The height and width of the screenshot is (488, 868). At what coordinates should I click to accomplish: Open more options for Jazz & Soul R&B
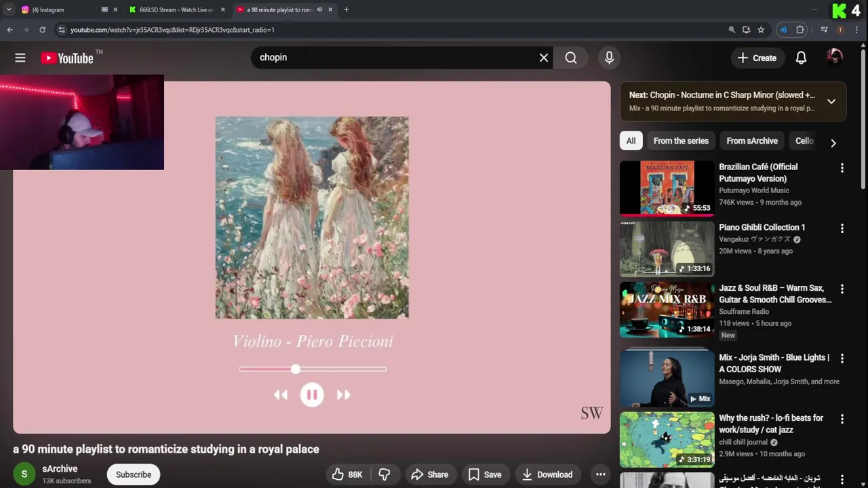click(842, 289)
